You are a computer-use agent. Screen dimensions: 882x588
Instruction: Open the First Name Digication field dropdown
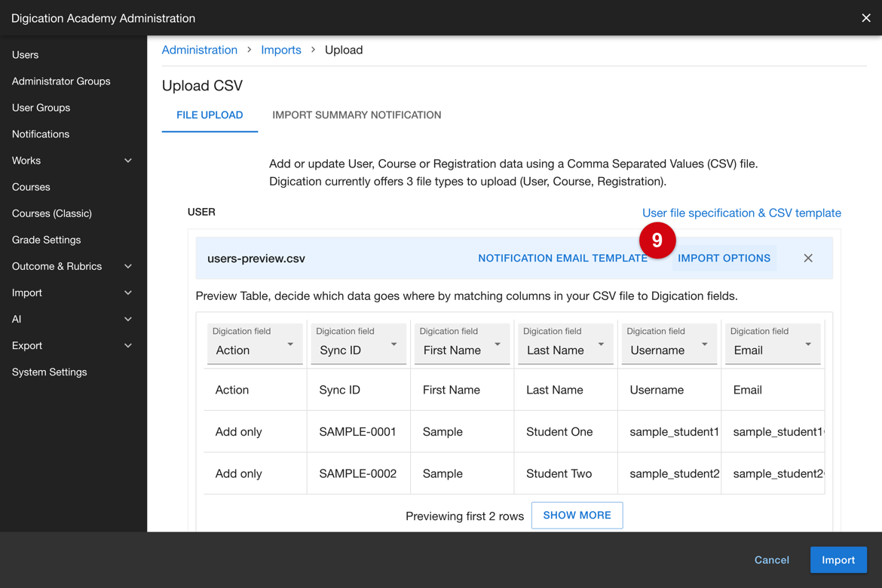462,344
